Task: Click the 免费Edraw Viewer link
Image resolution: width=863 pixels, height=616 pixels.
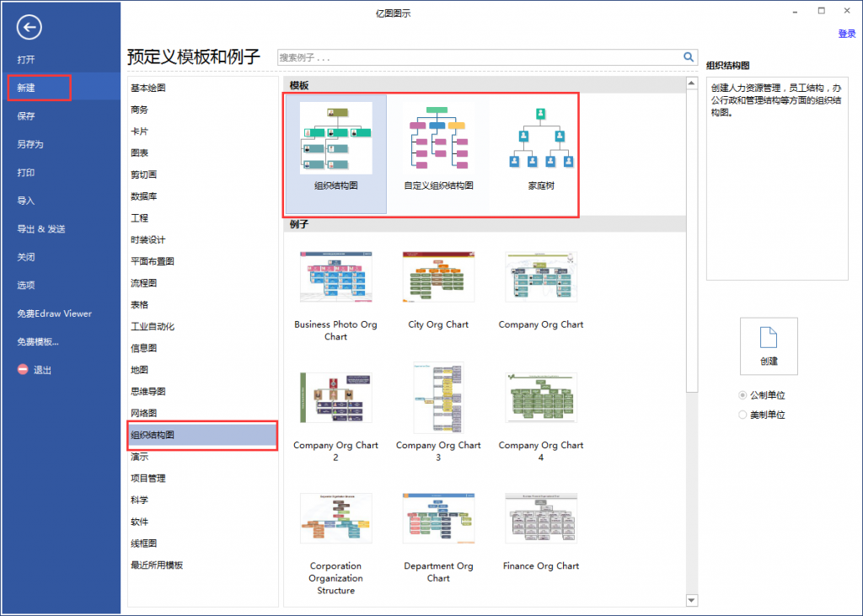Action: pos(55,313)
